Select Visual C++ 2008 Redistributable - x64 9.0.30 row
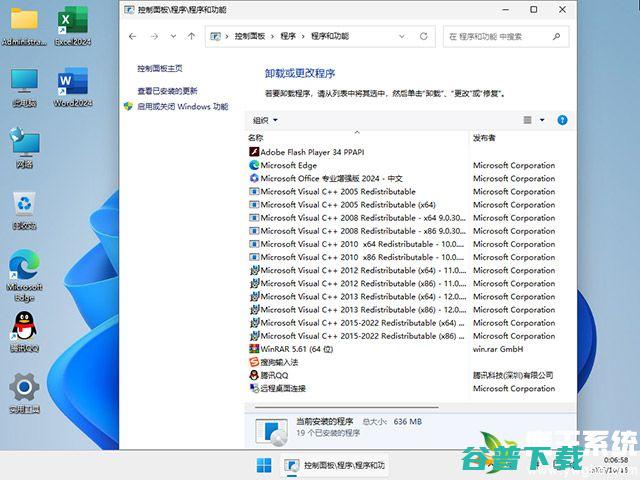640x480 pixels. pyautogui.click(x=357, y=218)
